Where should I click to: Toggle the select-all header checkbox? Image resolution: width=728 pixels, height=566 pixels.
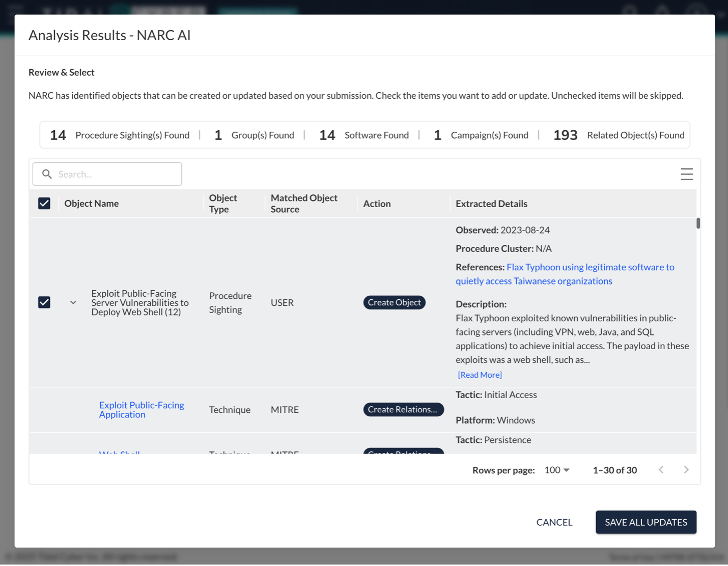pyautogui.click(x=44, y=204)
